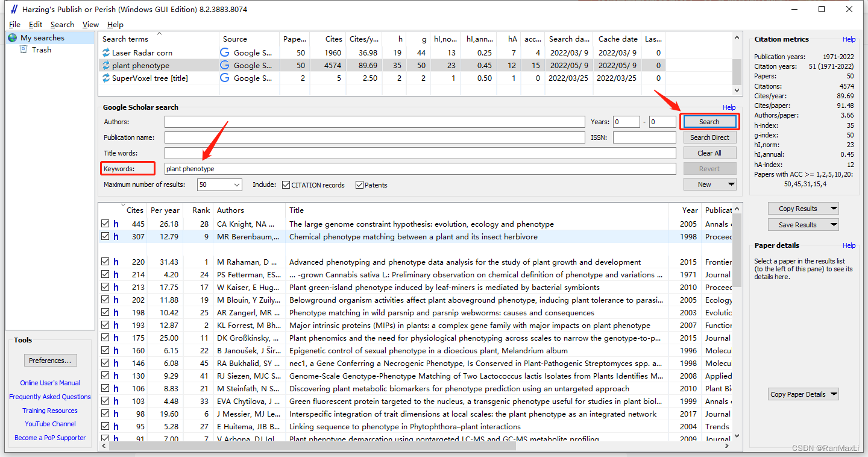Screen dimensions: 868x457
Task: Click Publish or Perish app icon in title bar
Action: 14,10
